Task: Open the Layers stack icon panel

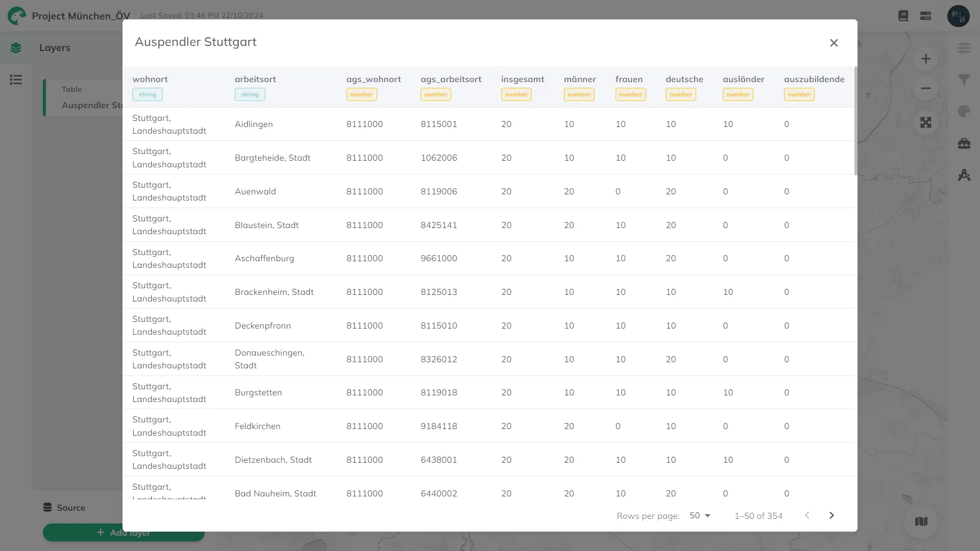Action: (x=16, y=48)
